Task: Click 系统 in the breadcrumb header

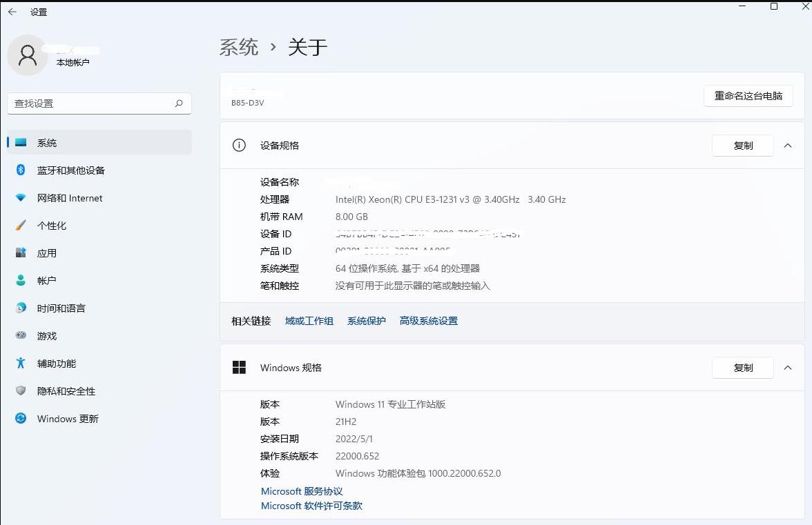Action: click(239, 48)
